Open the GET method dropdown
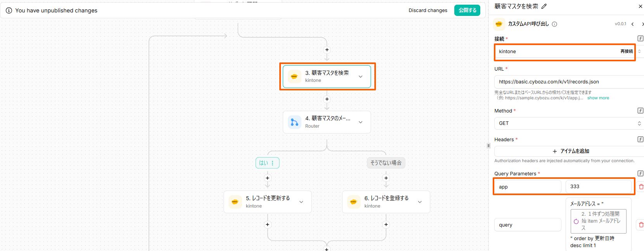 tap(569, 123)
